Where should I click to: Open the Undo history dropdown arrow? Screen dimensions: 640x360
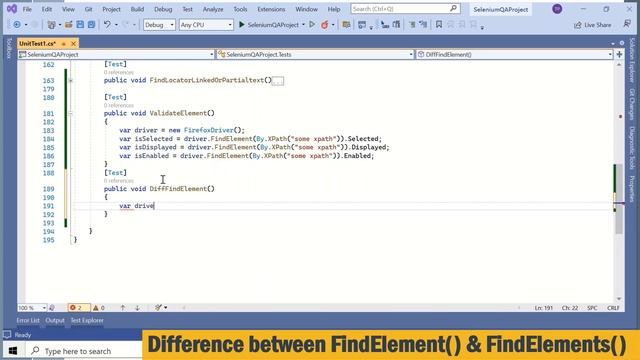pyautogui.click(x=116, y=25)
